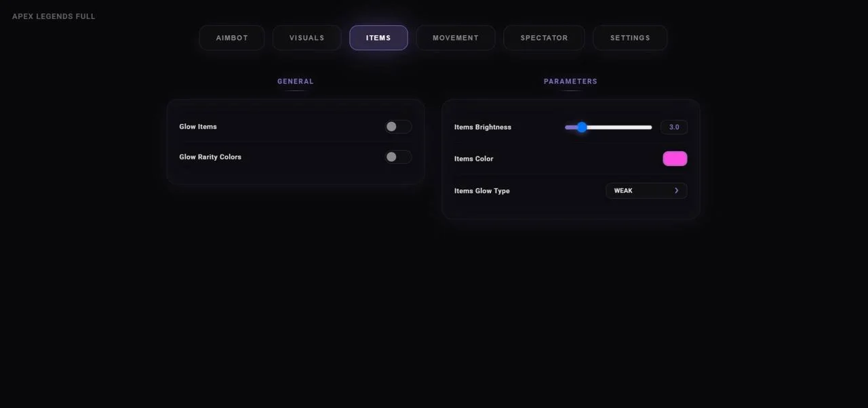Open the pink Items Color swatch
Image resolution: width=868 pixels, height=408 pixels.
tap(675, 159)
